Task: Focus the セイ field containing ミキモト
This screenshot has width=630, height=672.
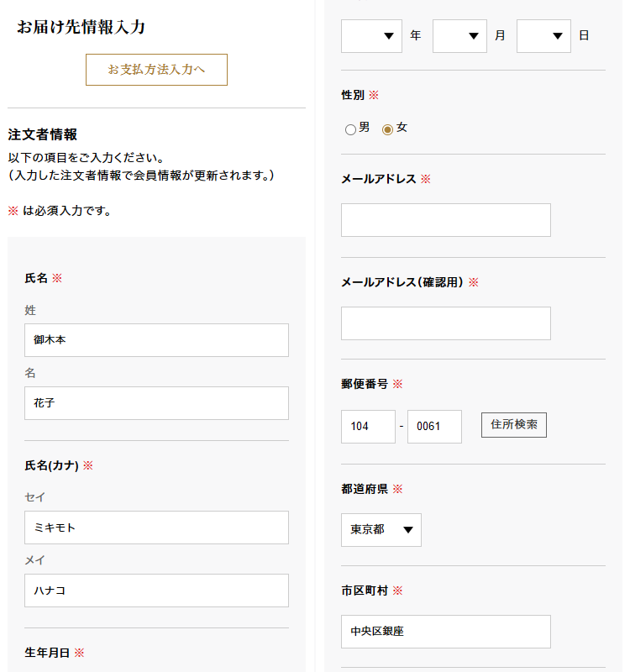Action: (156, 528)
